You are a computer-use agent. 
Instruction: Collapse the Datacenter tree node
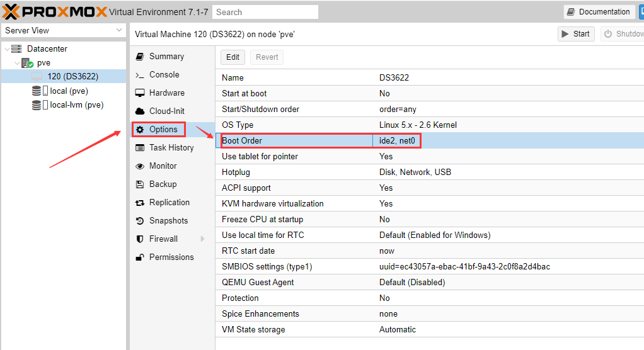pyautogui.click(x=6, y=49)
